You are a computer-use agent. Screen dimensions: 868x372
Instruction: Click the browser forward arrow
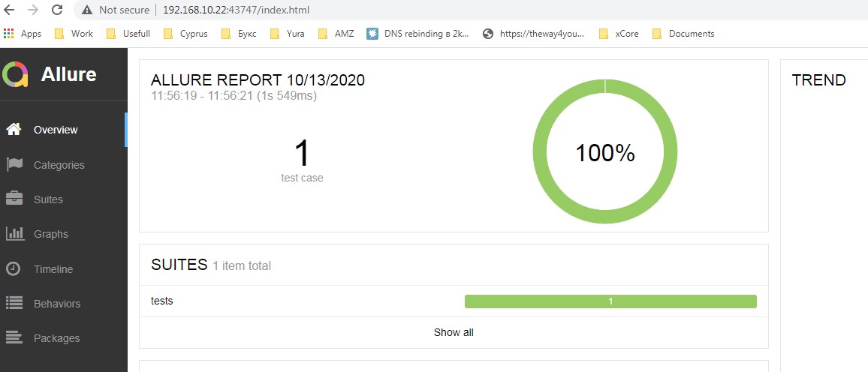click(x=32, y=10)
